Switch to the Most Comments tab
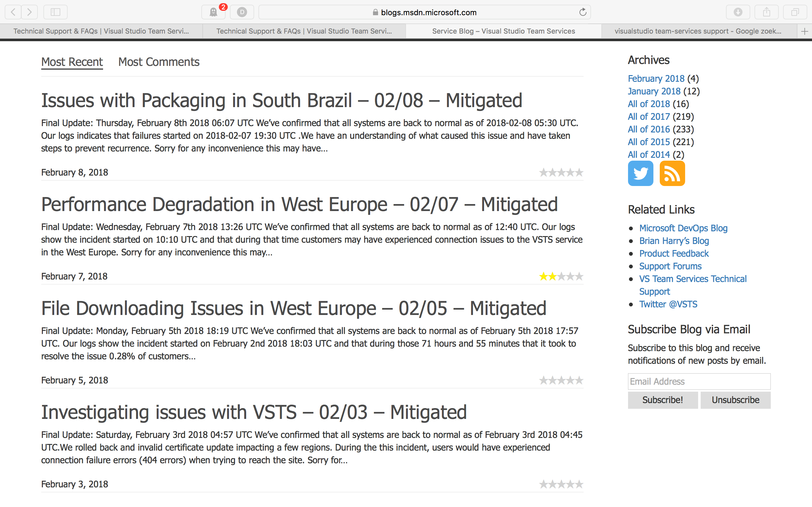The width and height of the screenshot is (812, 507). 158,62
